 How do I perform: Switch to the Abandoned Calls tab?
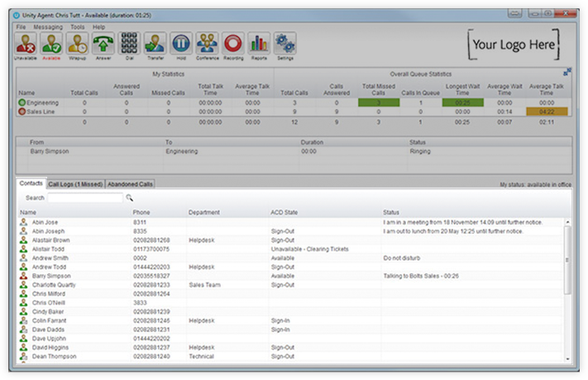(131, 183)
